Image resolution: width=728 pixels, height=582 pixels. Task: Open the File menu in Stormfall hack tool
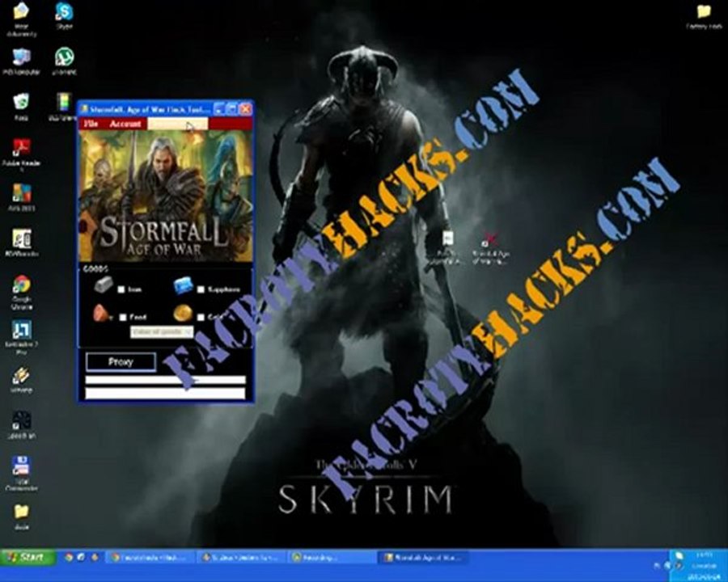click(91, 124)
